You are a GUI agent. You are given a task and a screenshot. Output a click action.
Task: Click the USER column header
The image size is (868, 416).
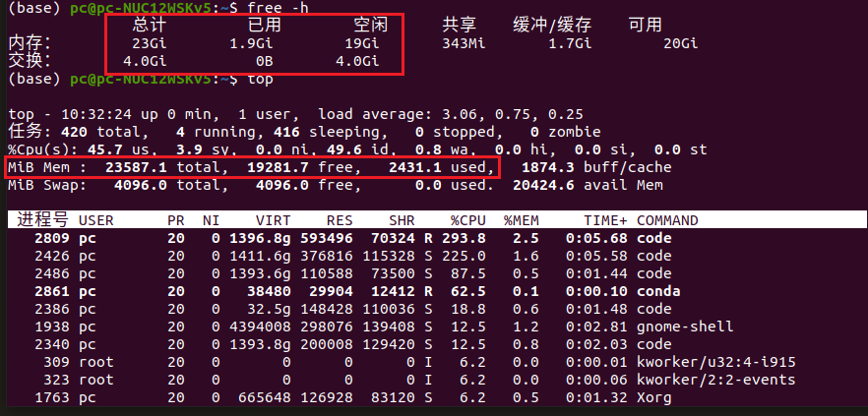pos(96,220)
